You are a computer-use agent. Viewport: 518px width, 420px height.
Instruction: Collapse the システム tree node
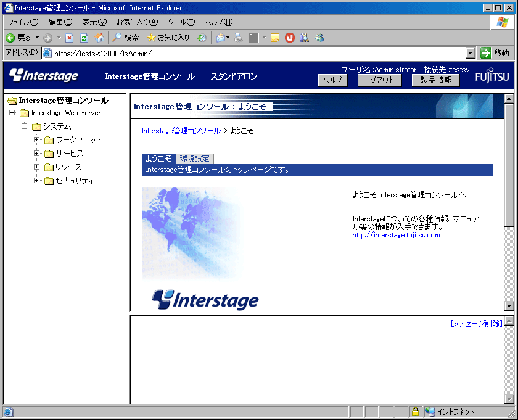(x=25, y=126)
